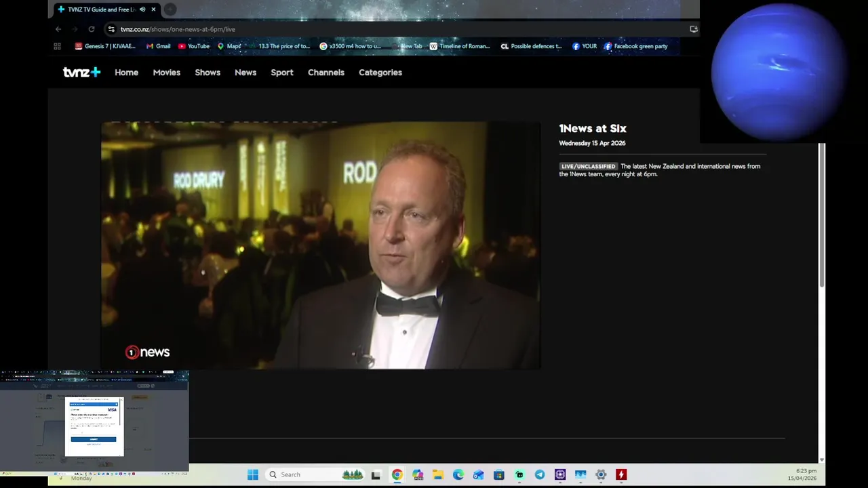Open Microsoft 365 Copilot taskbar icon

pos(417,474)
